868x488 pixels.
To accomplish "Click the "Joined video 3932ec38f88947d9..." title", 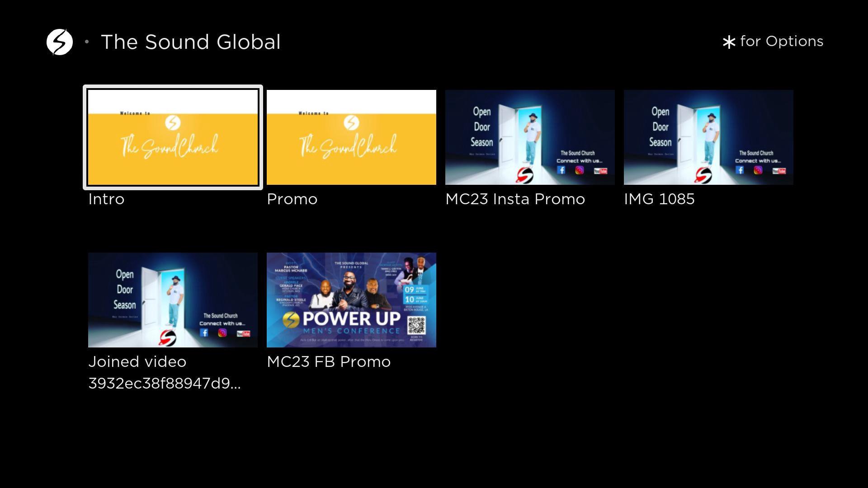I will [164, 372].
